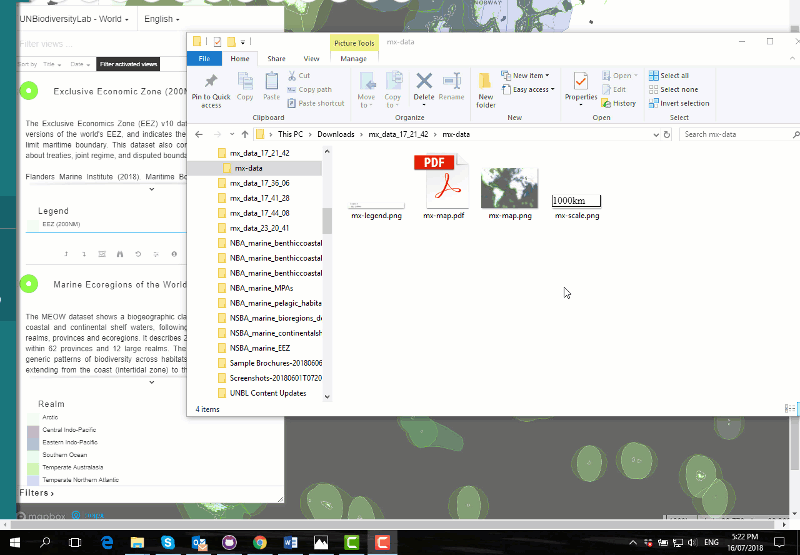Click Edit in the Open group

coord(614,89)
